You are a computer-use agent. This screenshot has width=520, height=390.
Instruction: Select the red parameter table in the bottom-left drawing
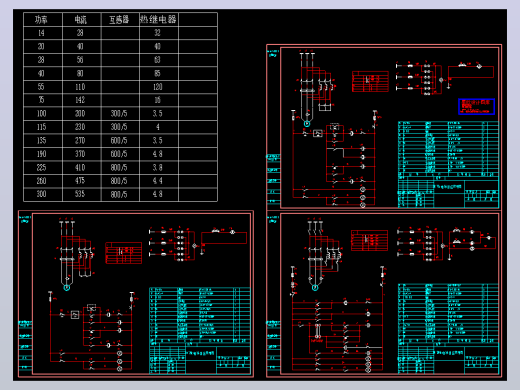click(124, 253)
